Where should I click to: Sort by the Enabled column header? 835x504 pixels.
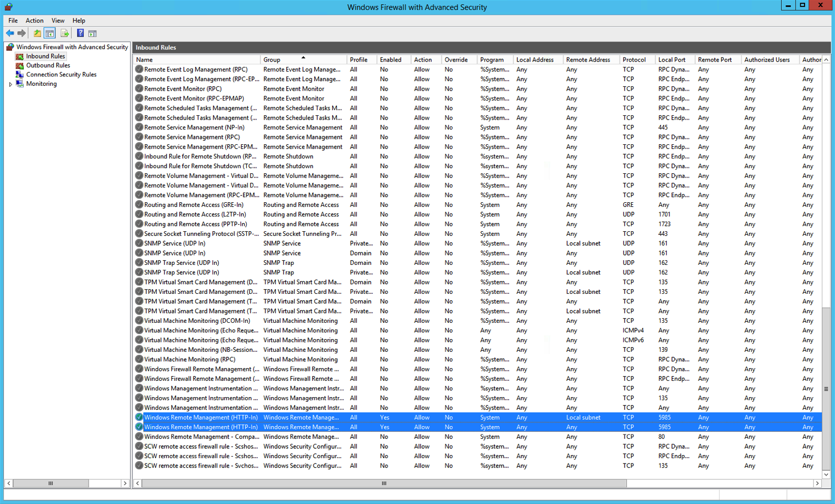point(393,60)
